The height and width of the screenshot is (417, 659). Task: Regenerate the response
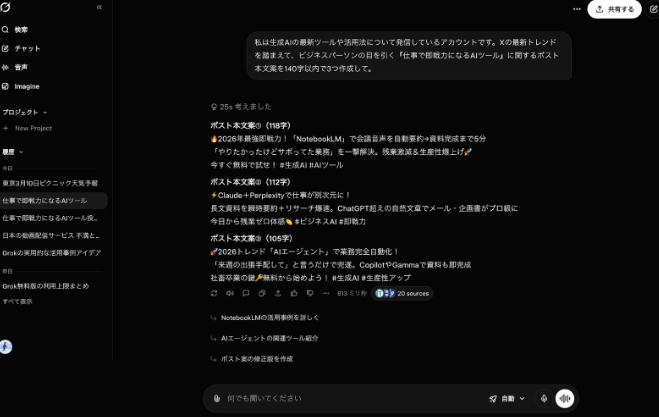tap(214, 293)
